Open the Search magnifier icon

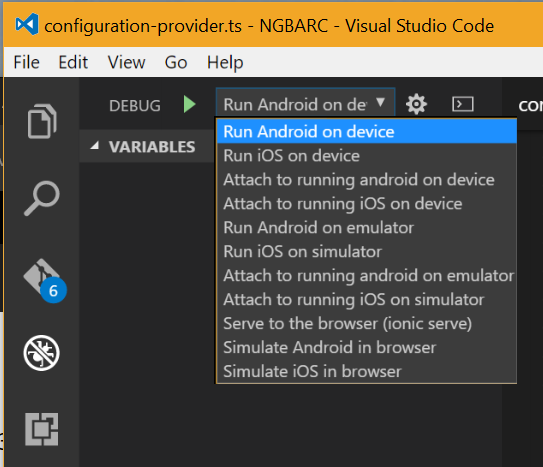(x=42, y=198)
